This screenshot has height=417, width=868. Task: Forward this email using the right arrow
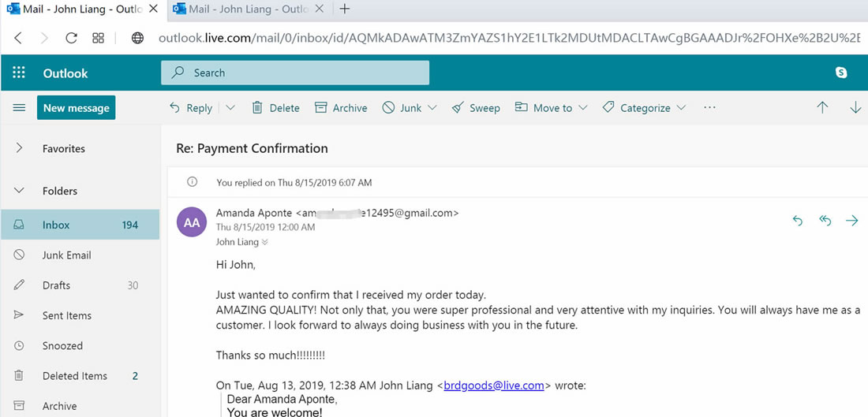point(852,222)
